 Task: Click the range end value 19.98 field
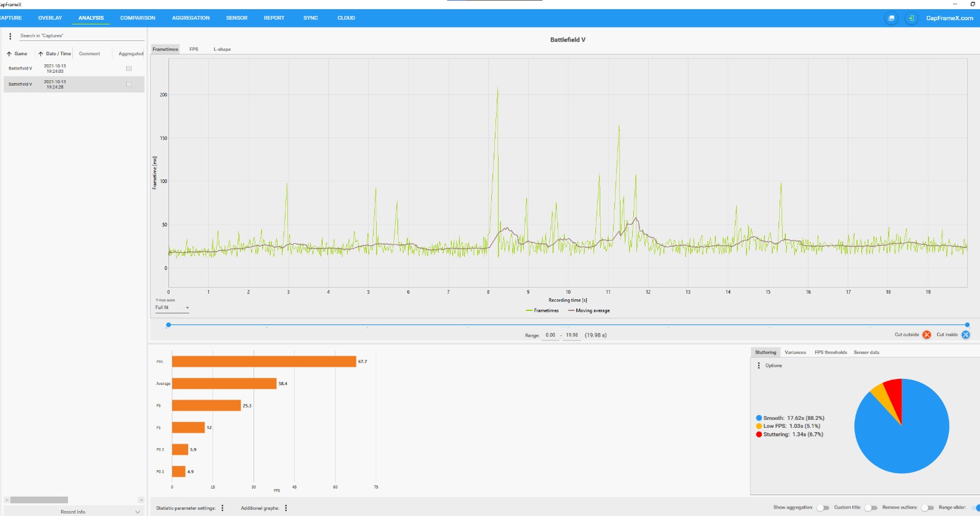(572, 335)
